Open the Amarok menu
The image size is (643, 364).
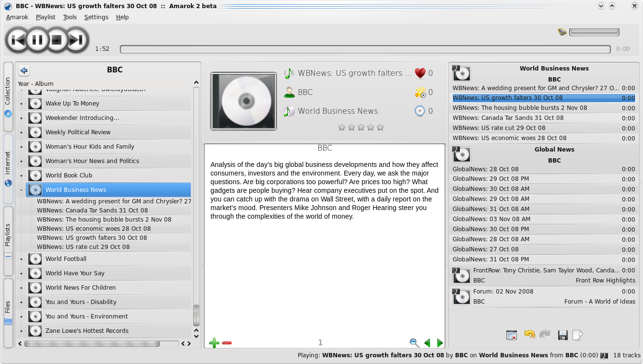click(17, 17)
